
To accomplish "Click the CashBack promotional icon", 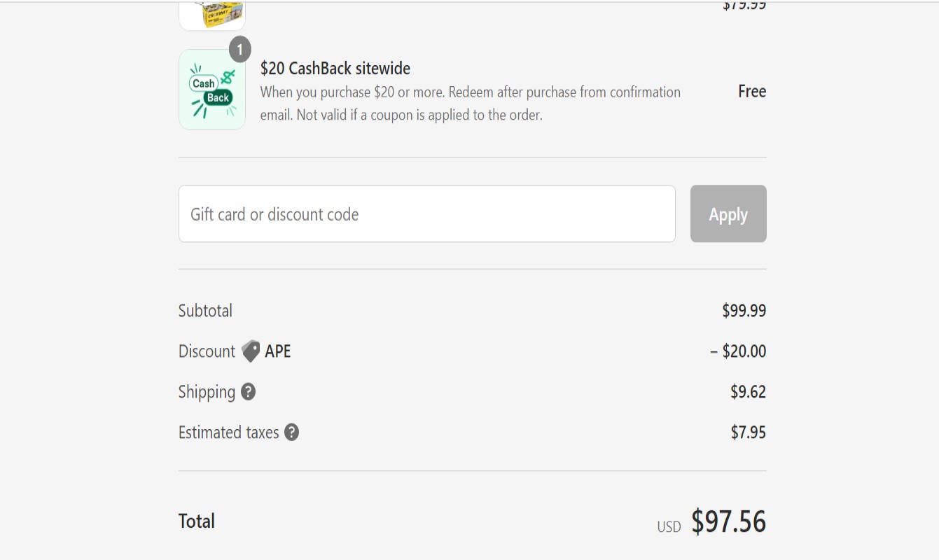I will point(212,90).
